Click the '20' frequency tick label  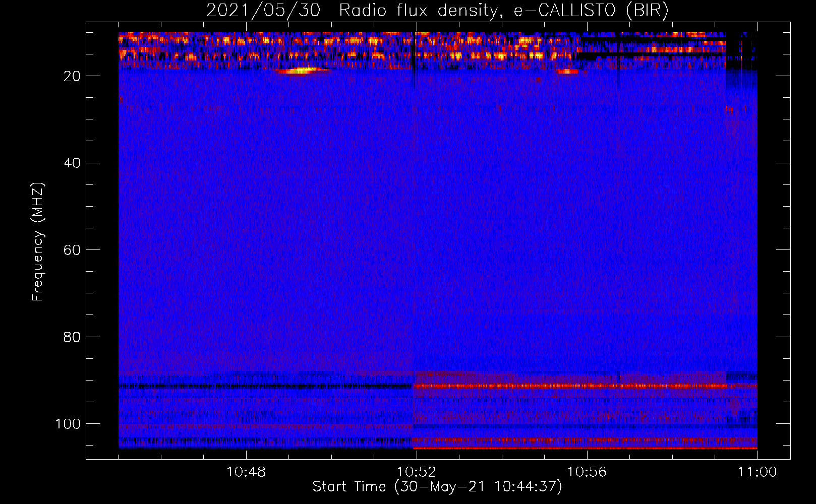pos(72,76)
